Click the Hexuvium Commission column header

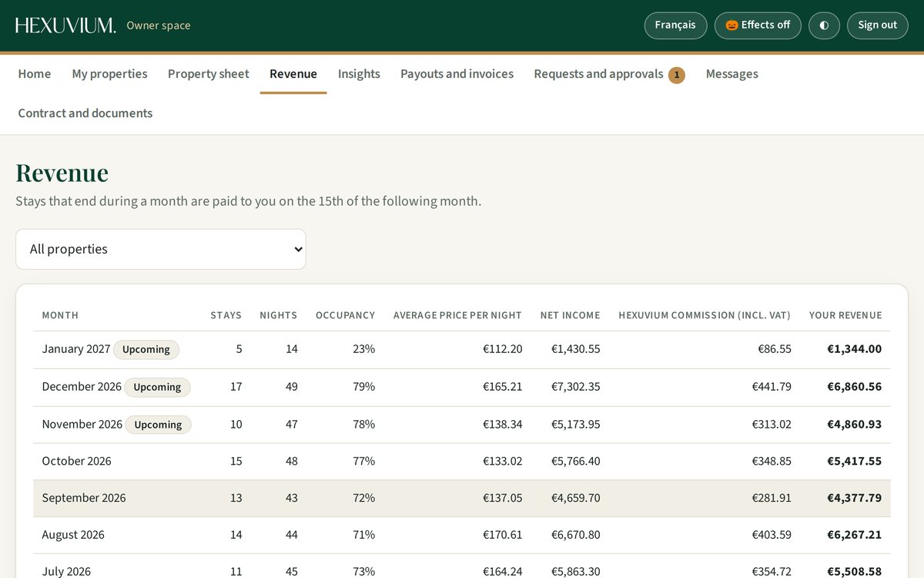tap(705, 315)
